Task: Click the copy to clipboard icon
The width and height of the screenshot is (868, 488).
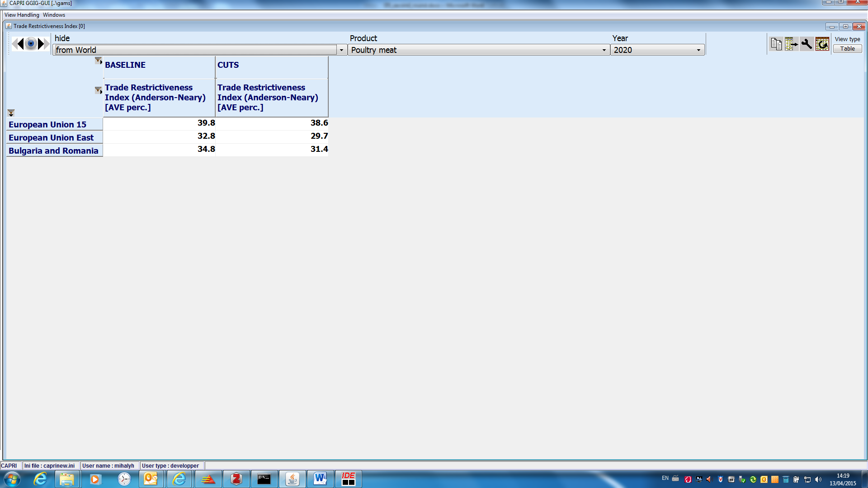Action: coord(776,44)
